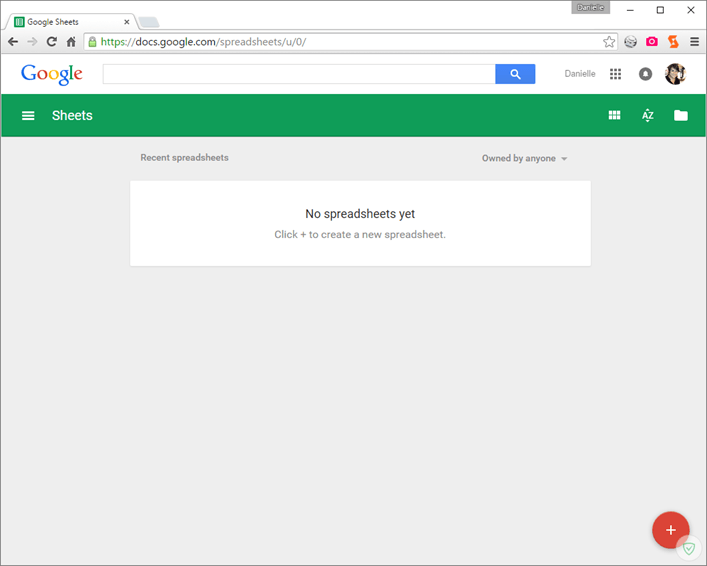This screenshot has width=707, height=566.
Task: Click the Danielle account name
Action: click(579, 74)
